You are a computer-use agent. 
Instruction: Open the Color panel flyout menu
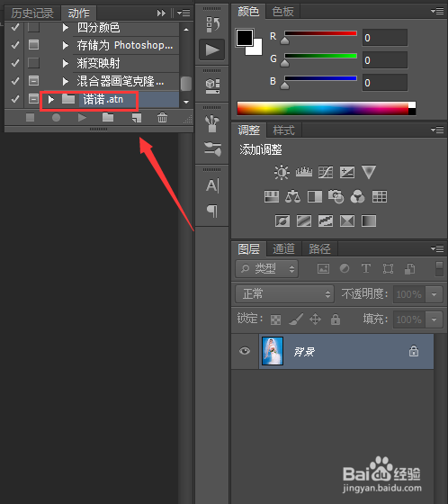tap(437, 12)
